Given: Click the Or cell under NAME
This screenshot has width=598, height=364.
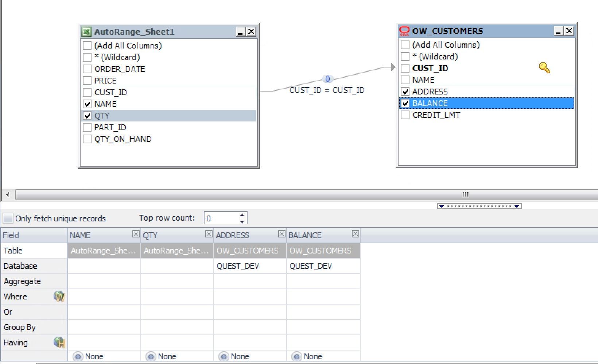Looking at the screenshot, I should (x=104, y=312).
